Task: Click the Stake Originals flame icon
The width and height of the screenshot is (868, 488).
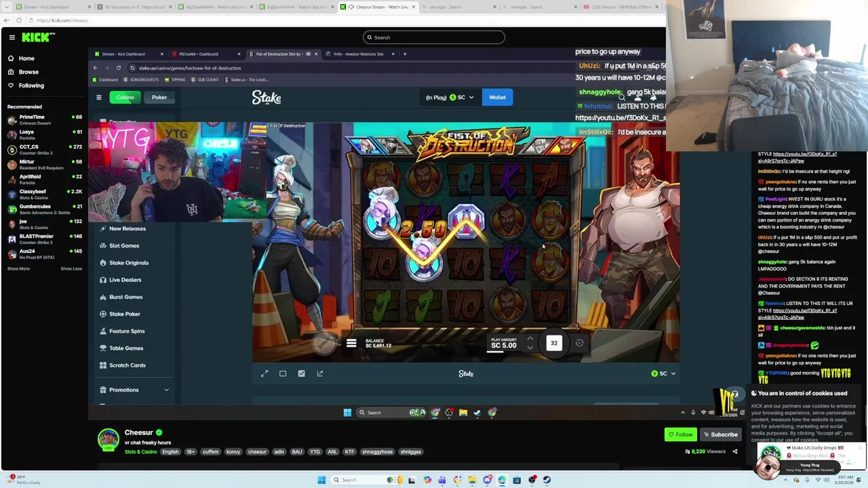Action: 103,262
